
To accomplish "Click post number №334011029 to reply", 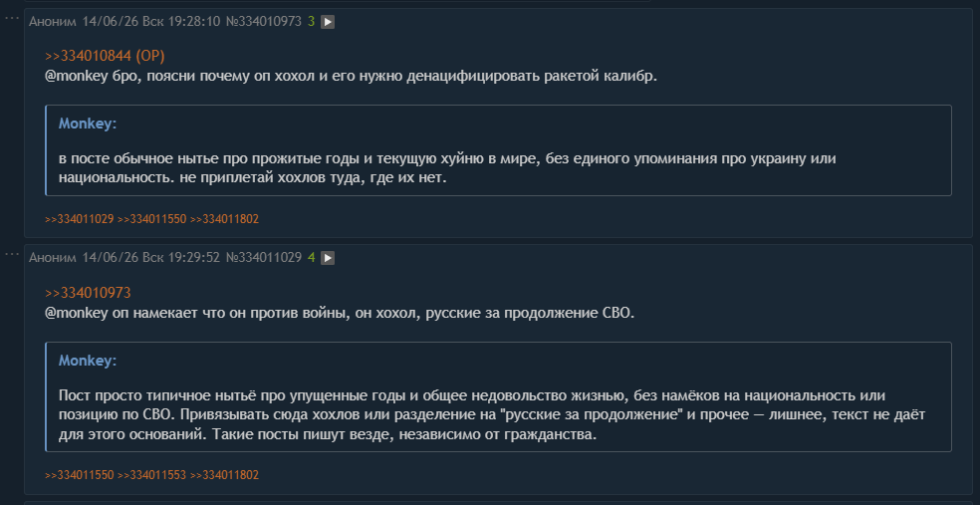I will (x=264, y=258).
